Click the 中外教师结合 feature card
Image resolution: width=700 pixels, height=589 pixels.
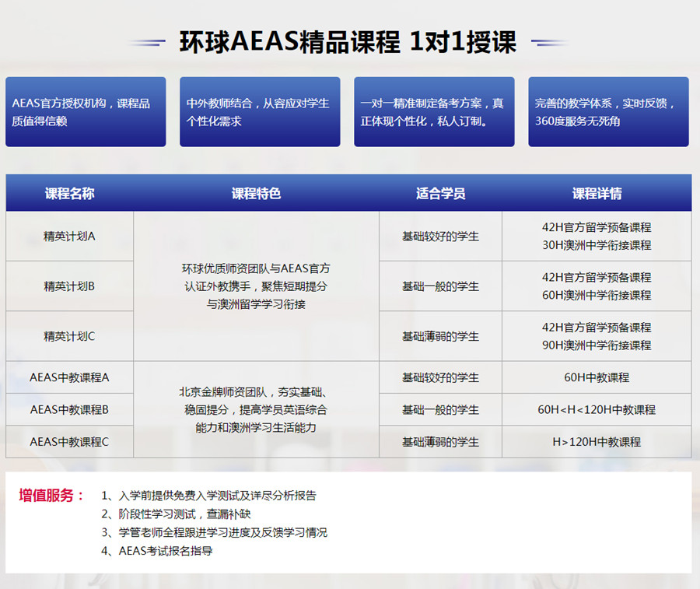point(260,111)
